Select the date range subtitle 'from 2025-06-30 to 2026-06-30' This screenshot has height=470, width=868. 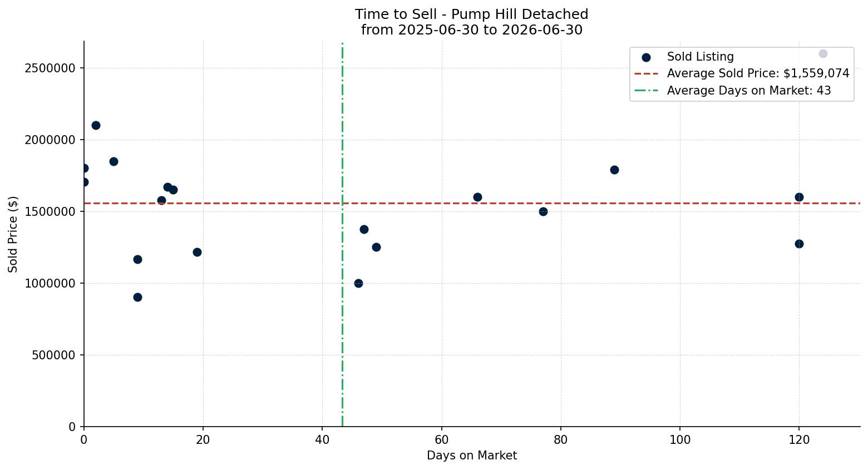(471, 30)
